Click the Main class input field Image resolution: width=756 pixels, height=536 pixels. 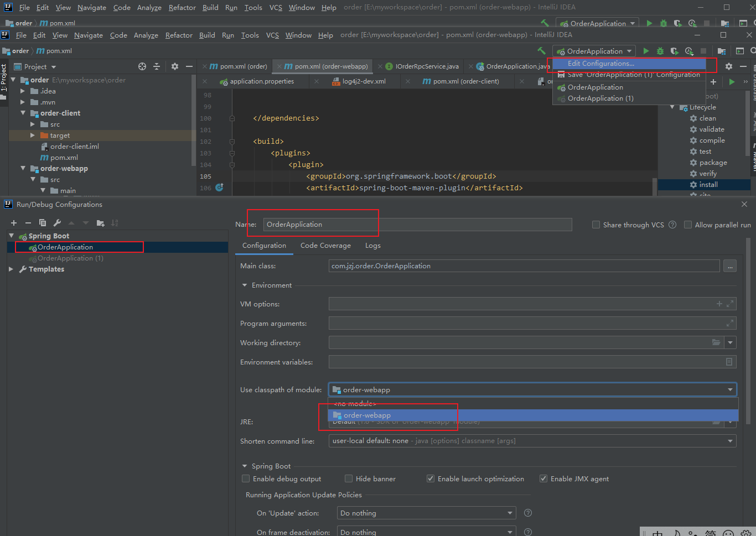[524, 266]
